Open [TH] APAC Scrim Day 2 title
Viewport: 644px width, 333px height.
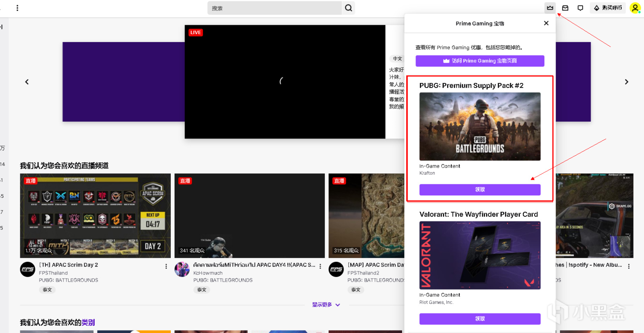click(x=69, y=265)
